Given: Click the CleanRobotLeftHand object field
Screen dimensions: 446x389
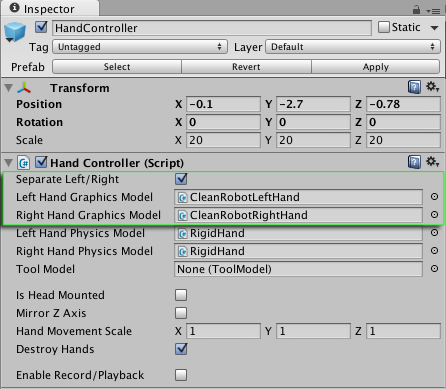Looking at the screenshot, I should click(298, 197).
